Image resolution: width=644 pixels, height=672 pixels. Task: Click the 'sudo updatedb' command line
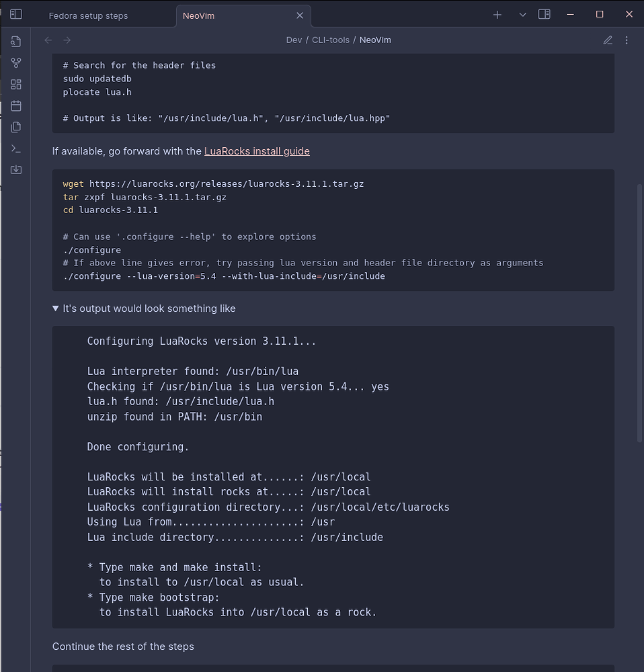point(97,79)
